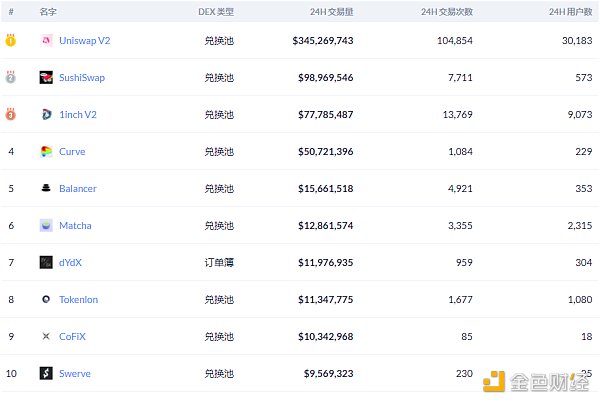The width and height of the screenshot is (600, 403).
Task: Click the 1inch V2 logo icon
Action: (x=46, y=114)
